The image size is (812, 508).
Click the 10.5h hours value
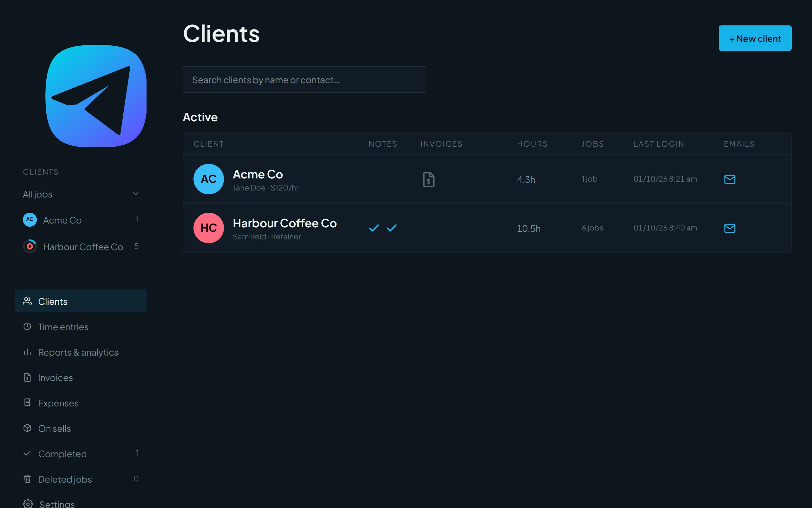click(528, 229)
